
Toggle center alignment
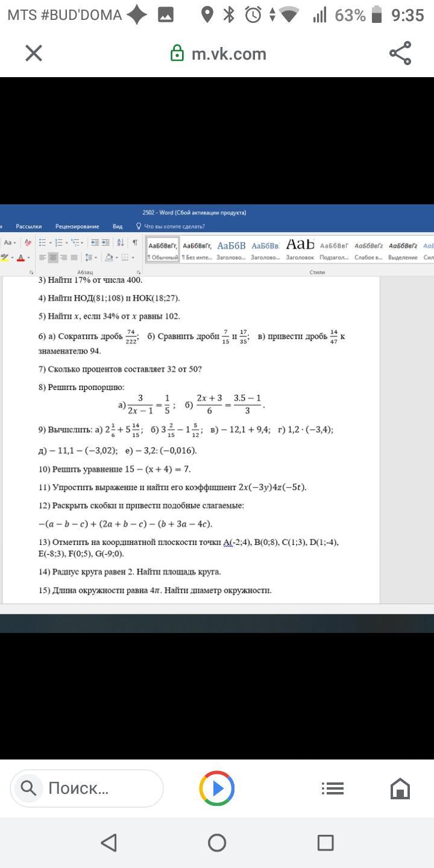(x=53, y=257)
